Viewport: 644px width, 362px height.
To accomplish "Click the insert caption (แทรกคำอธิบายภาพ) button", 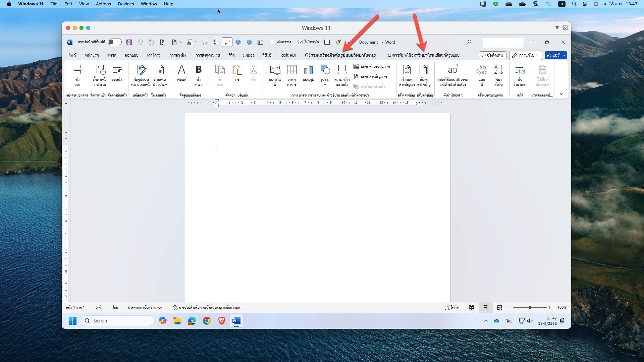I will [372, 66].
